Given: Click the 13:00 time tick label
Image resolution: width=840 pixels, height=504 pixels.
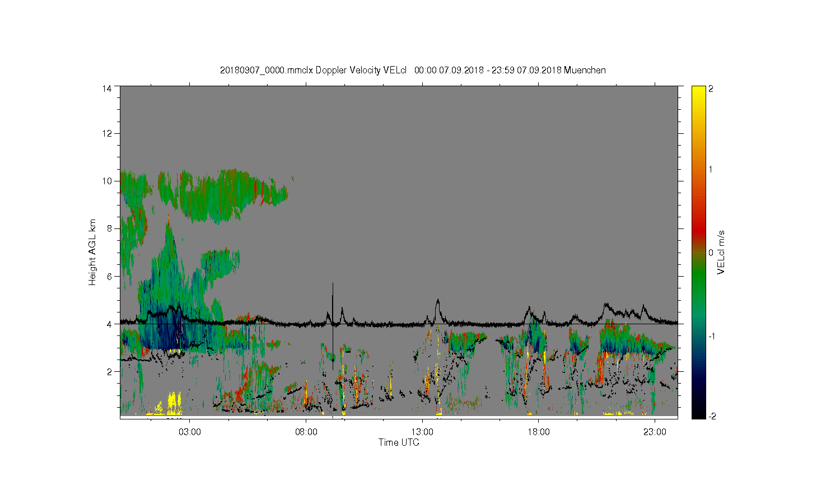Looking at the screenshot, I should 422,432.
